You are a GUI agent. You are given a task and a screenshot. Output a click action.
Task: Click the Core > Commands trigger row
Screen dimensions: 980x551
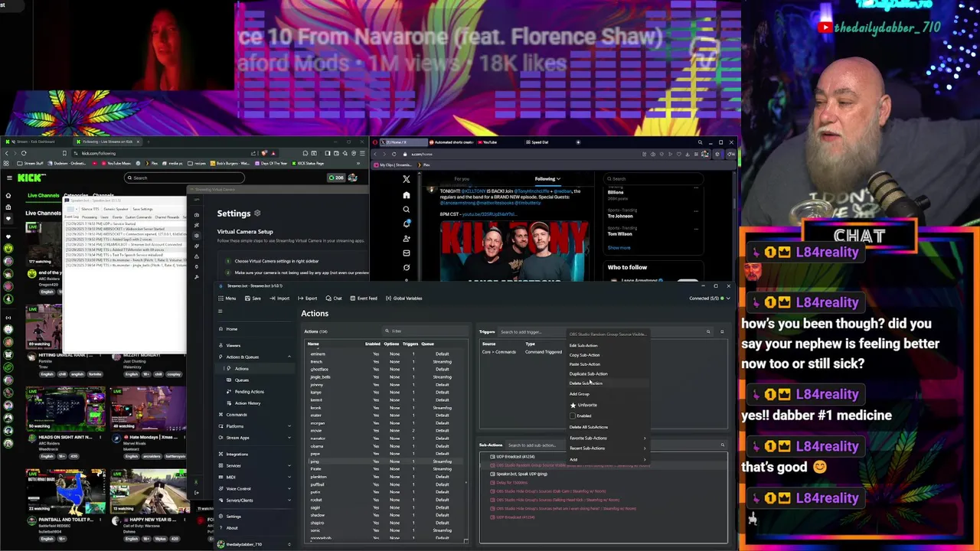[x=524, y=352]
